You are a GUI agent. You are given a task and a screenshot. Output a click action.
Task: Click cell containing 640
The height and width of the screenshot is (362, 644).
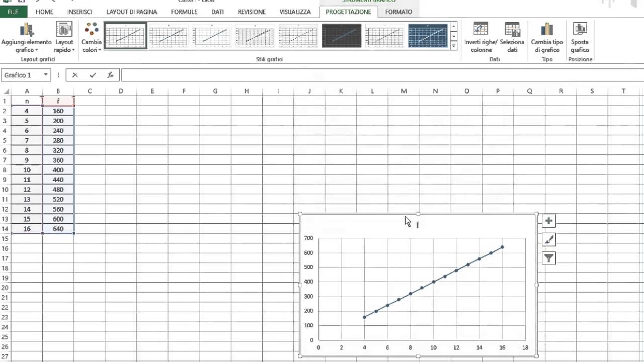58,229
